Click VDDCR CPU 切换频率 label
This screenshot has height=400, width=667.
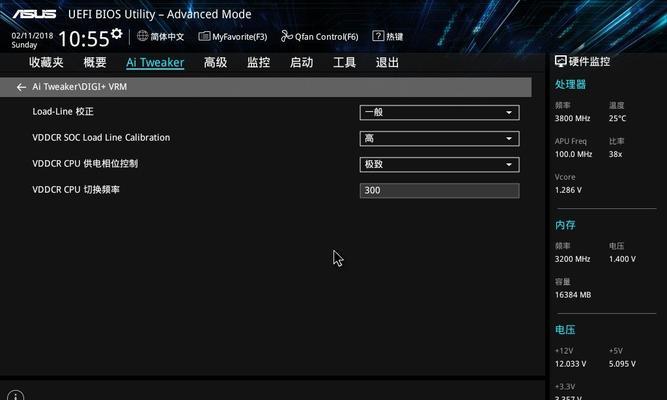76,189
